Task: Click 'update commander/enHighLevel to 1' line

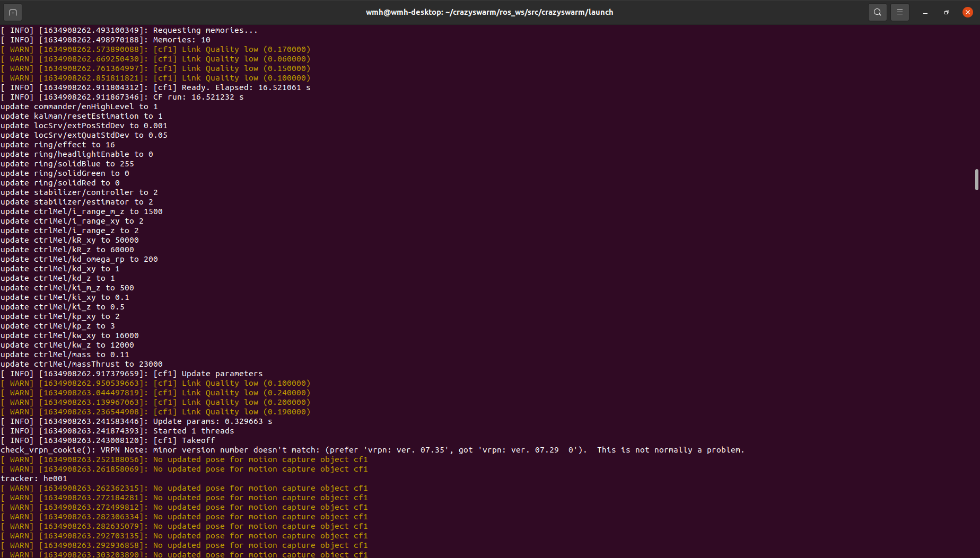Action: point(79,107)
